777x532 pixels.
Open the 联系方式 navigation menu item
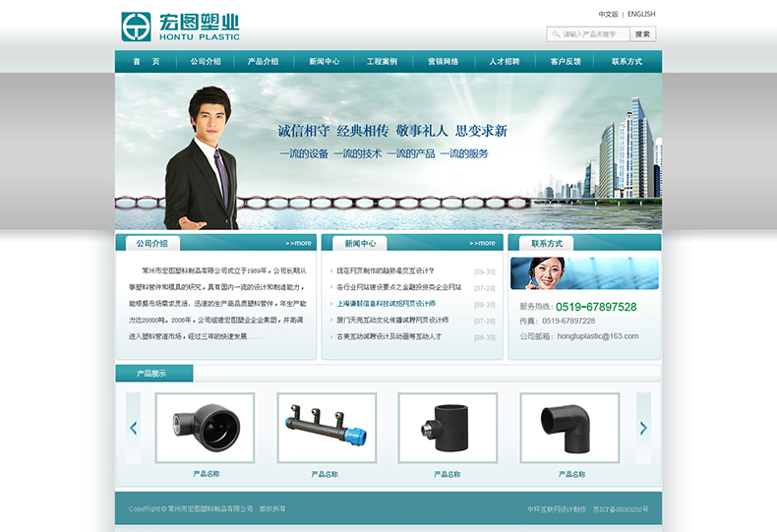click(x=627, y=62)
